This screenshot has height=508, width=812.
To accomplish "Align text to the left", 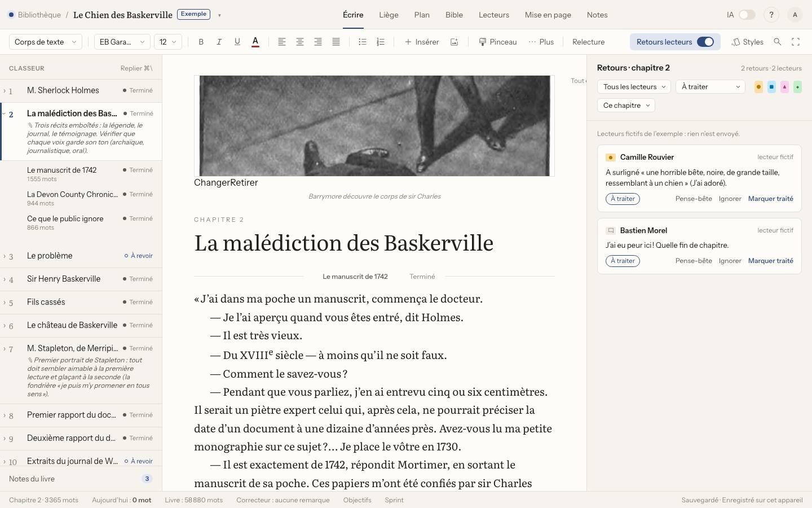I will 282,42.
